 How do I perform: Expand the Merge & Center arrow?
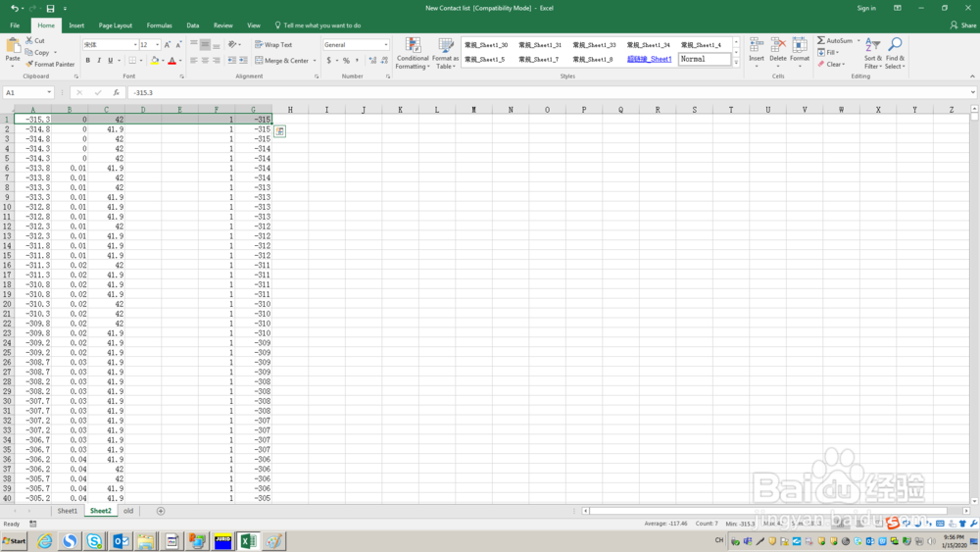[315, 61]
